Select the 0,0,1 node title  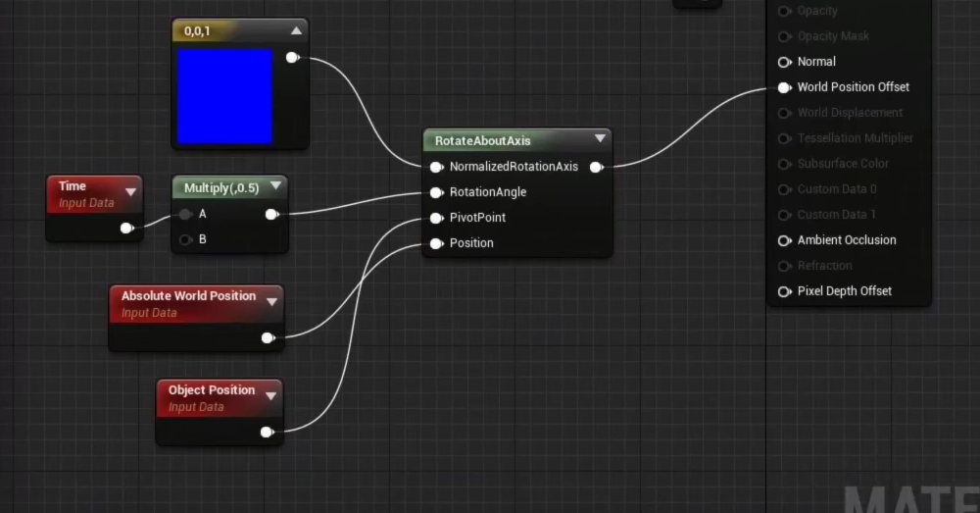click(197, 31)
